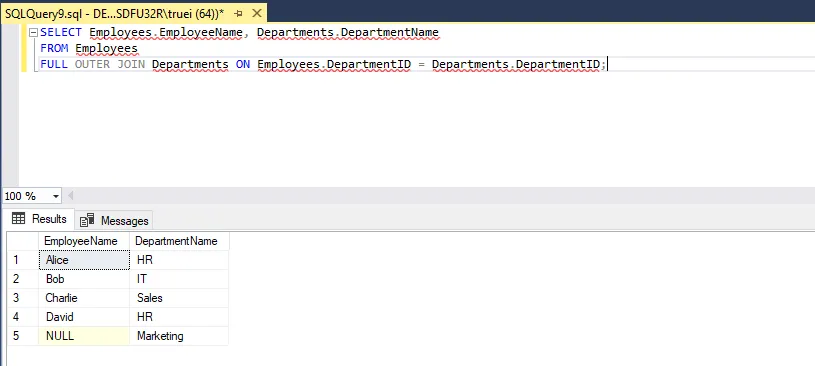This screenshot has width=815, height=366.
Task: Select the Charlie cell
Action: (x=84, y=298)
